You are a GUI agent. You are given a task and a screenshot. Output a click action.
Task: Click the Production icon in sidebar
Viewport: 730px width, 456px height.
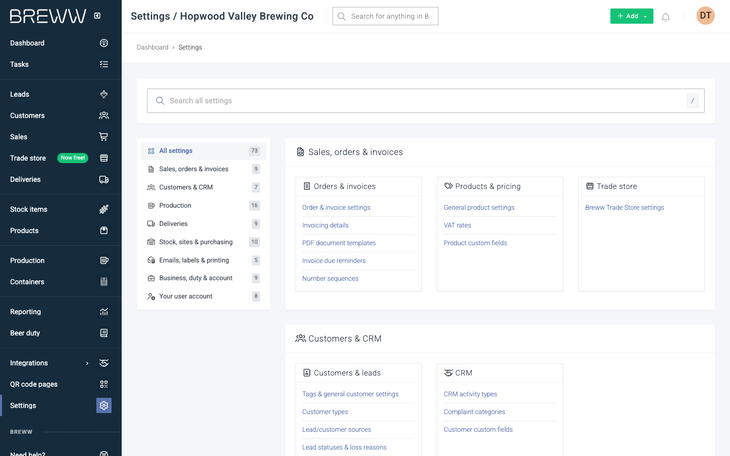(104, 260)
